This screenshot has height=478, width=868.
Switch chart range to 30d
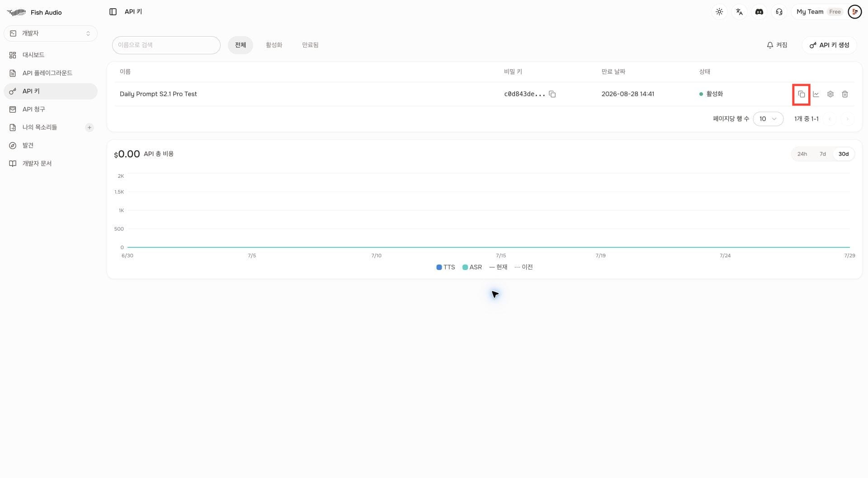[x=843, y=154]
